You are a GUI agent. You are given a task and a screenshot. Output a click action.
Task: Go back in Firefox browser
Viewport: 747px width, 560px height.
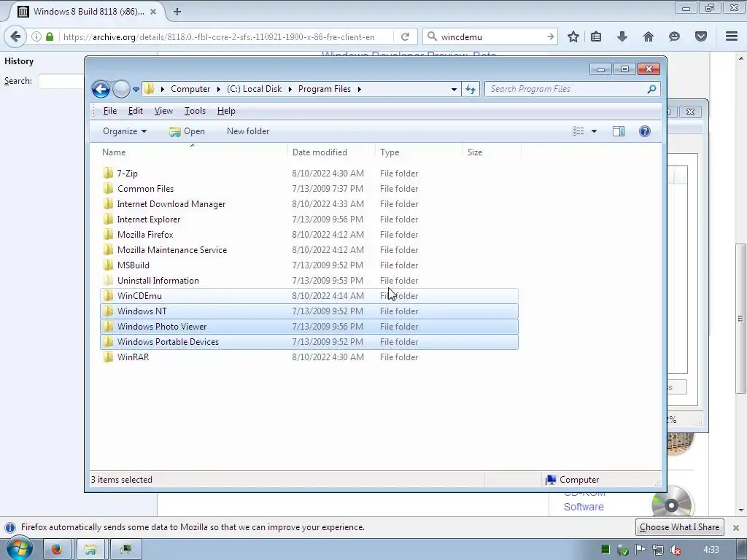15,36
